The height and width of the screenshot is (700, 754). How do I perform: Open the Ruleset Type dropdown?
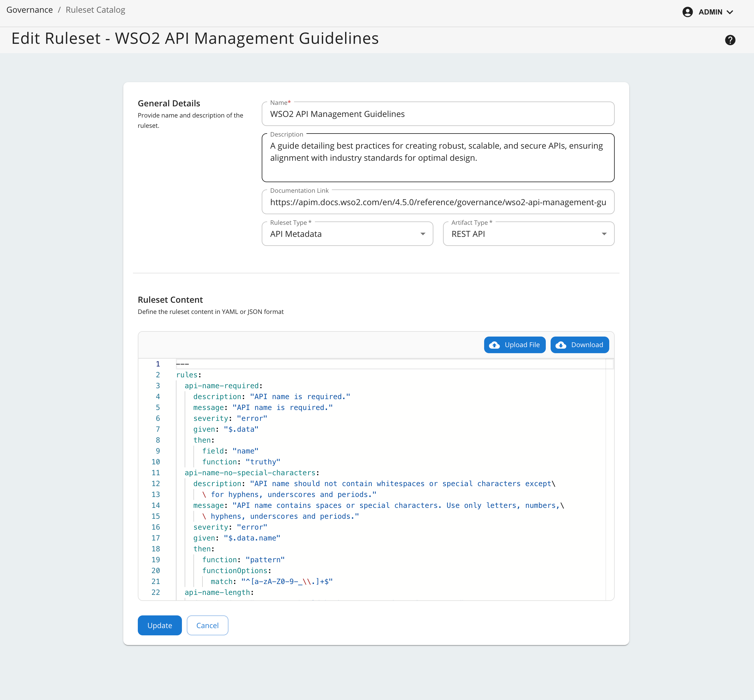coord(347,234)
